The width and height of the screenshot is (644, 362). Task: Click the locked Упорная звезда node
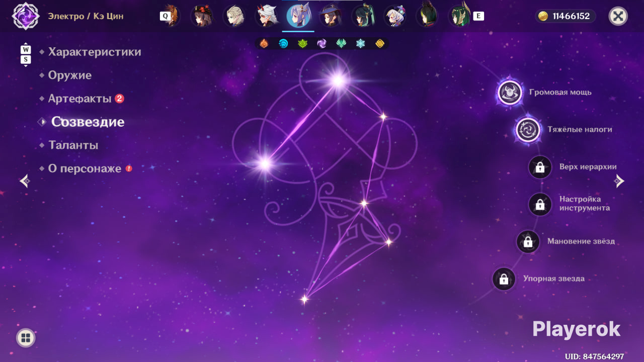(504, 279)
